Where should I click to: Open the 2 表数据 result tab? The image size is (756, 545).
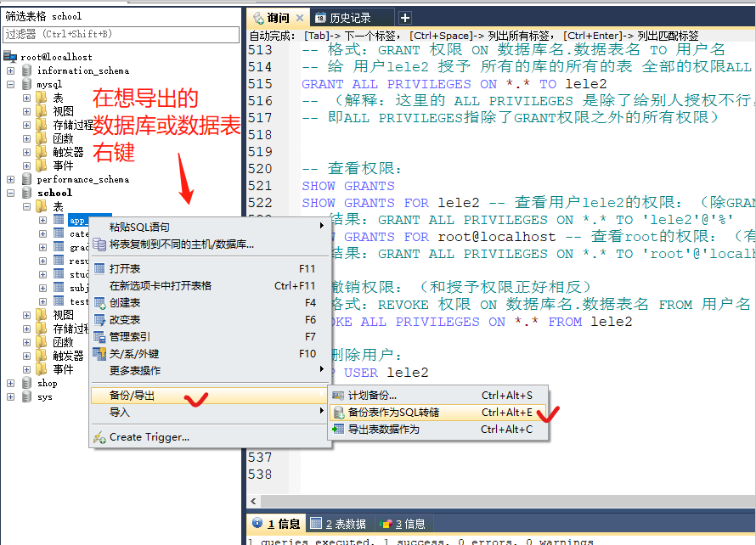tap(338, 523)
